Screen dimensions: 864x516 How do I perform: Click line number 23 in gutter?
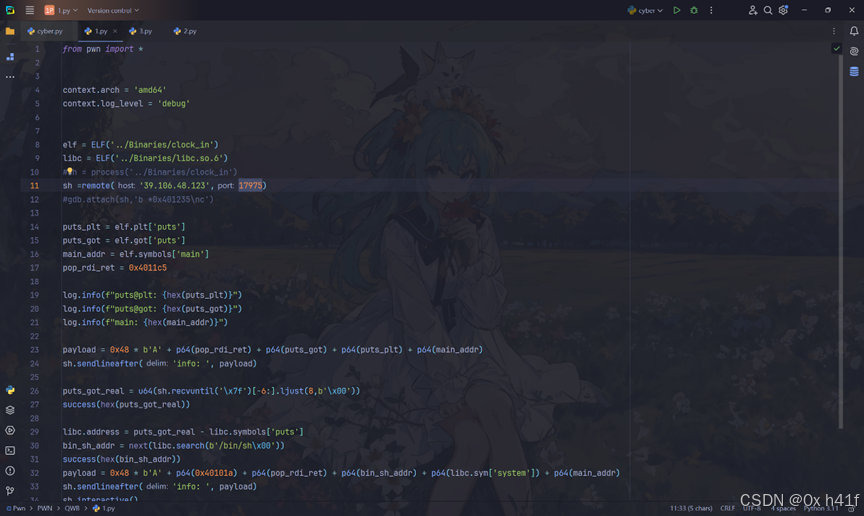[x=34, y=350]
